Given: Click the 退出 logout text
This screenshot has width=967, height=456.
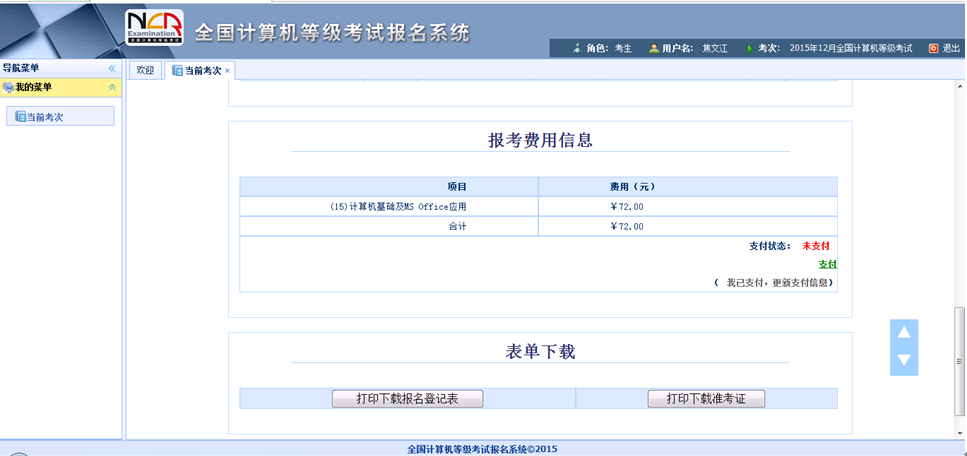Looking at the screenshot, I should [x=951, y=48].
